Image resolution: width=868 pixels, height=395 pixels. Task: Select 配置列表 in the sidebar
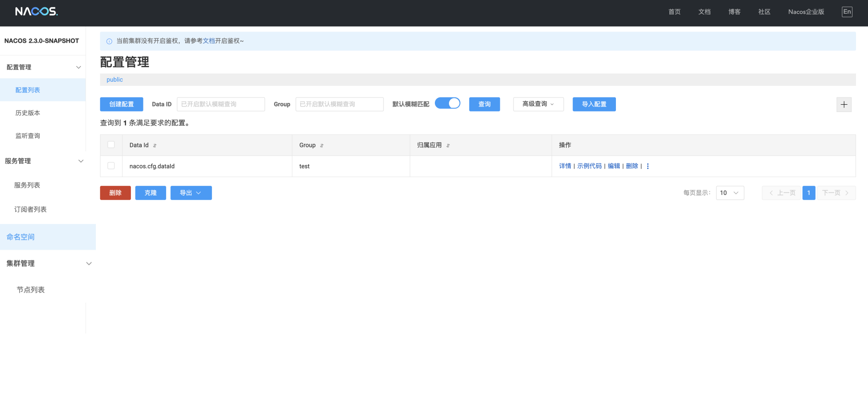coord(43,90)
